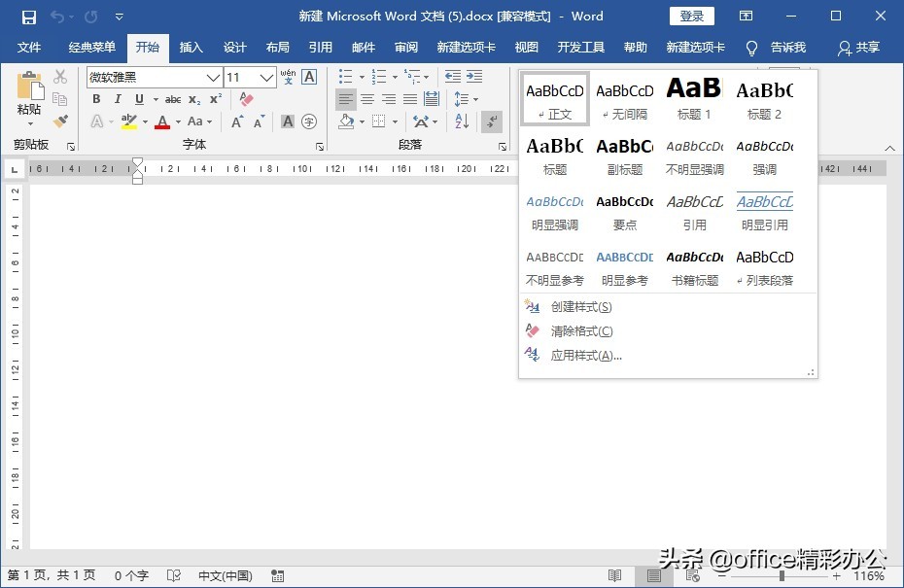Adjust the zoom slider handle
This screenshot has height=588, width=904.
(x=782, y=575)
